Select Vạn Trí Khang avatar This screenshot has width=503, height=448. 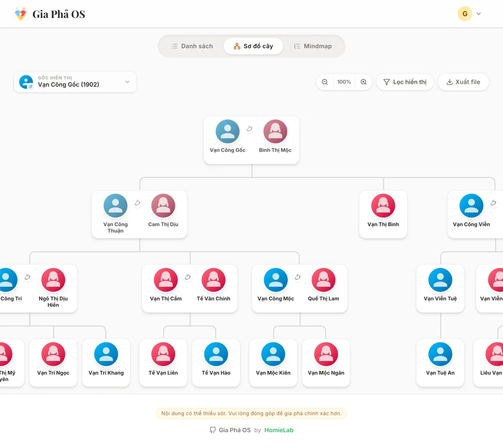tap(106, 354)
